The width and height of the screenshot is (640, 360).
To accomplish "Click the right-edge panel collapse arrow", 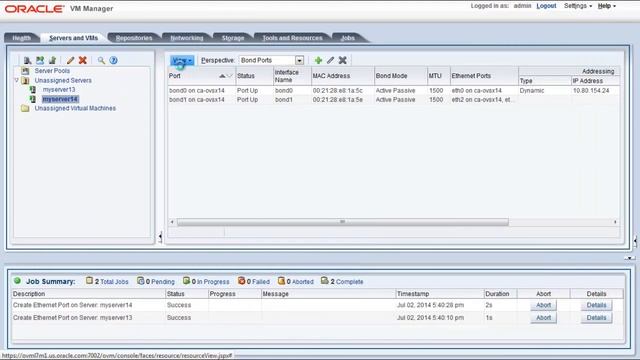I will pos(635,241).
